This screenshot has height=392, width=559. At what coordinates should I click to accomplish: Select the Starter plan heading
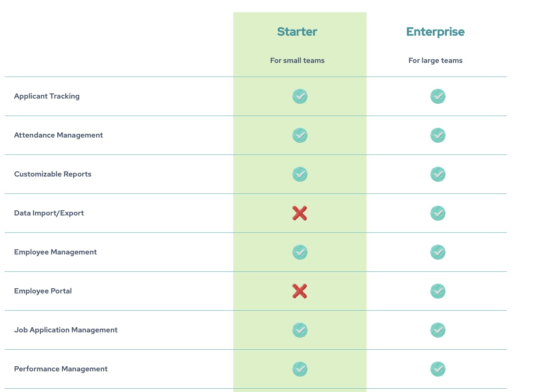coord(297,32)
